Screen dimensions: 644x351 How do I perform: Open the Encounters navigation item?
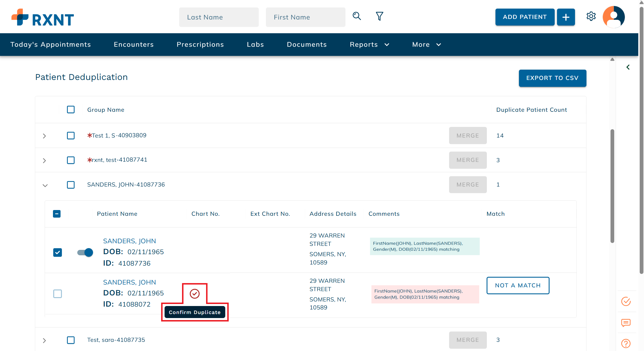tap(134, 44)
